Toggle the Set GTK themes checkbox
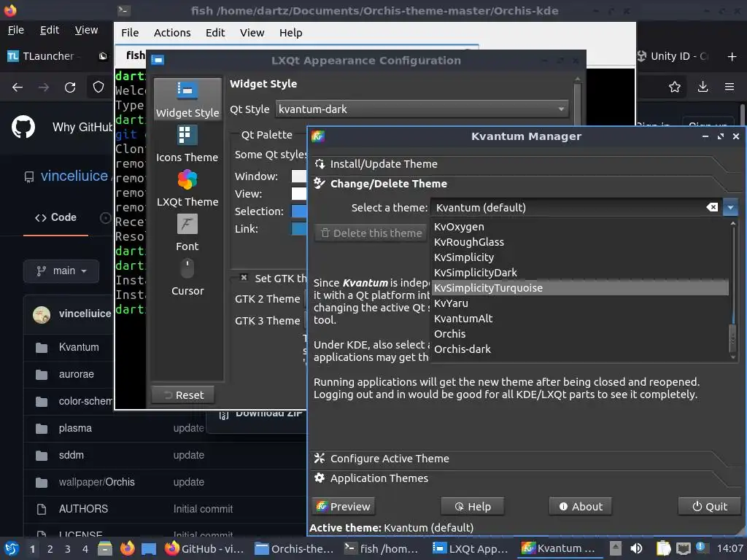747x560 pixels. (x=244, y=278)
